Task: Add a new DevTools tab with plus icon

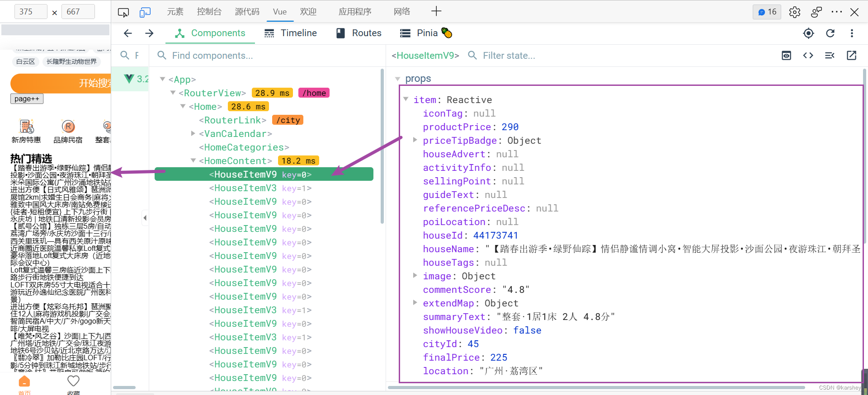Action: pos(436,11)
